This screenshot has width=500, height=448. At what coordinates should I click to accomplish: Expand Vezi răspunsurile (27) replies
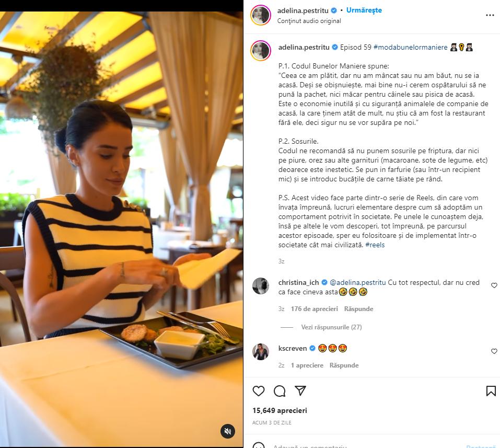click(x=331, y=327)
